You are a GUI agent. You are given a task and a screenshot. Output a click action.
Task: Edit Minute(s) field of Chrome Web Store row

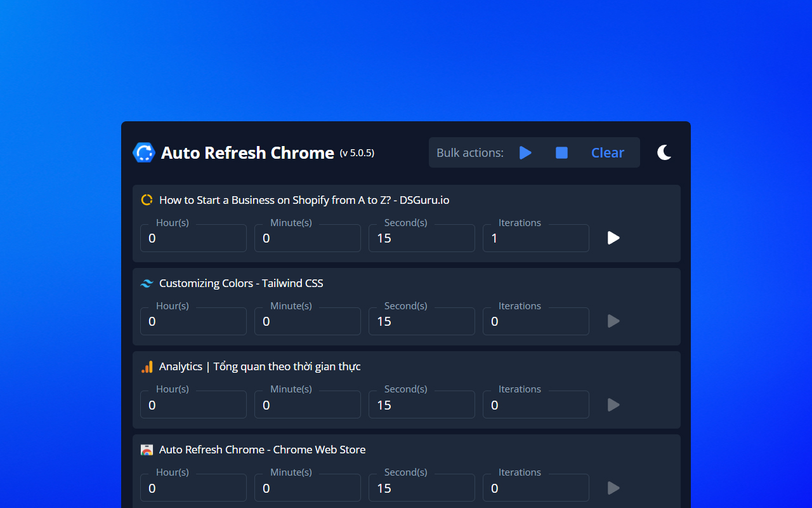[308, 488]
